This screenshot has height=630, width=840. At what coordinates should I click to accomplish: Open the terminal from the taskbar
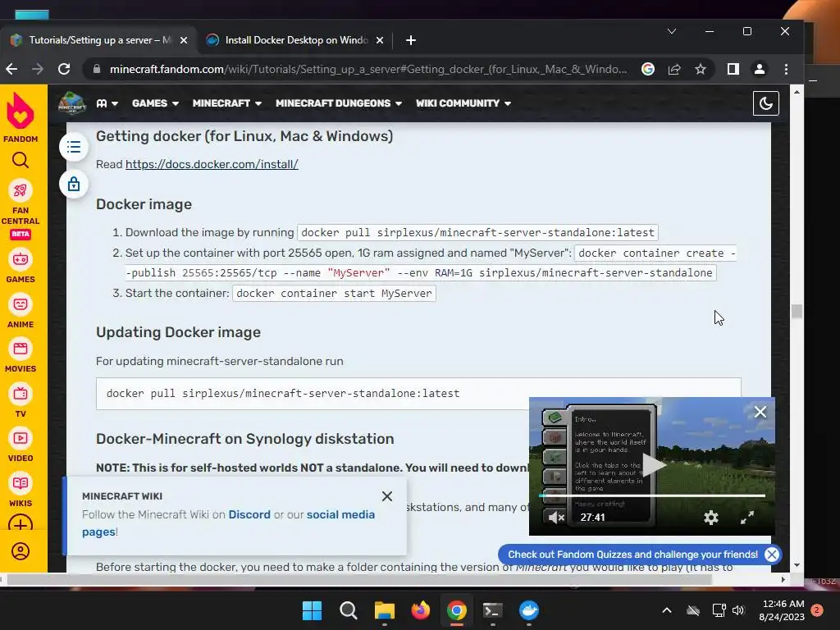point(493,610)
